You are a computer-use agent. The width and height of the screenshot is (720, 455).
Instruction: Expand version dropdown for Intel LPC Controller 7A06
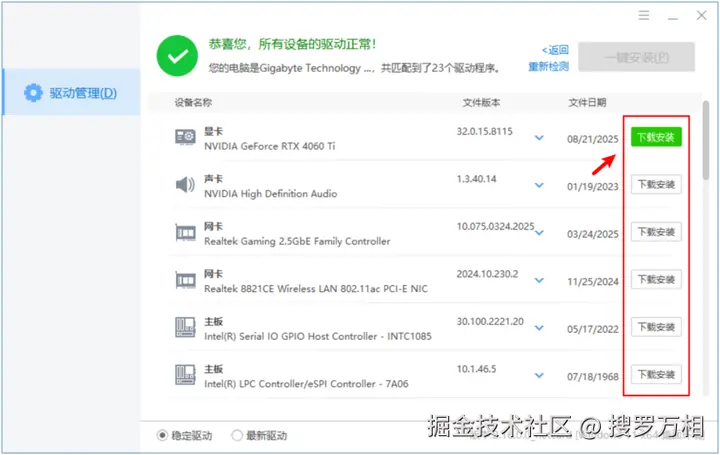540,376
